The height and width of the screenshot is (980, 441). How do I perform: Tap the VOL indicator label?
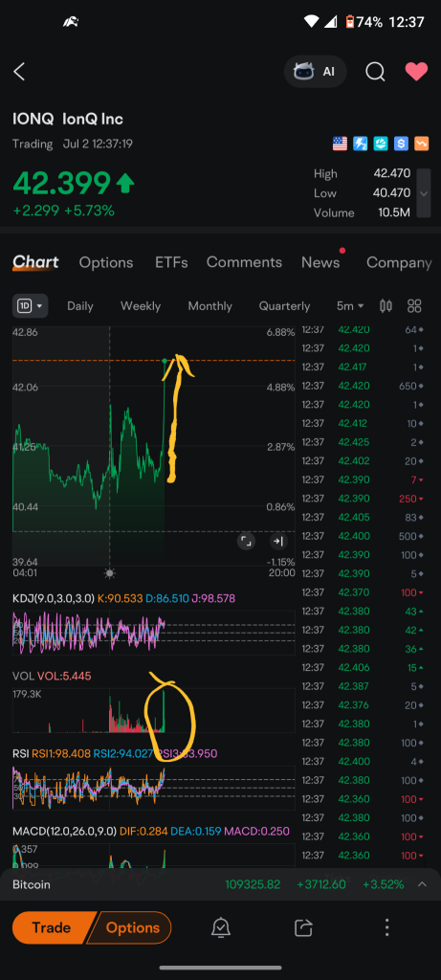coord(23,677)
